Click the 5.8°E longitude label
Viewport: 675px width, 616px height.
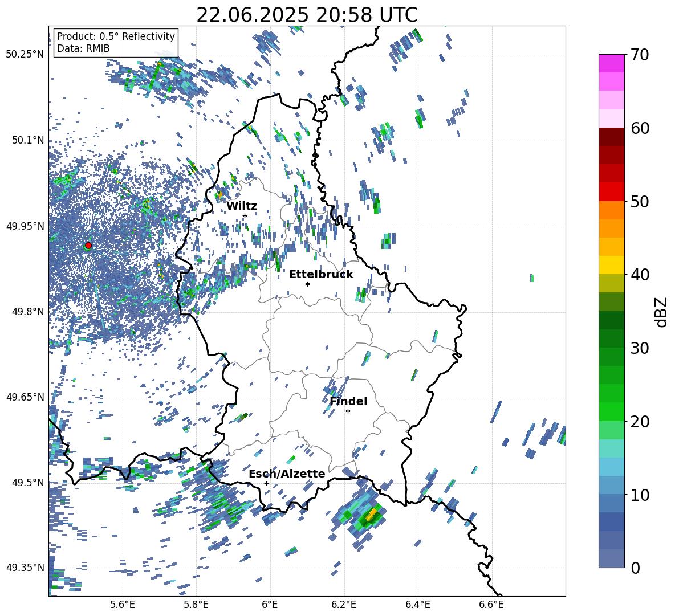(x=196, y=605)
